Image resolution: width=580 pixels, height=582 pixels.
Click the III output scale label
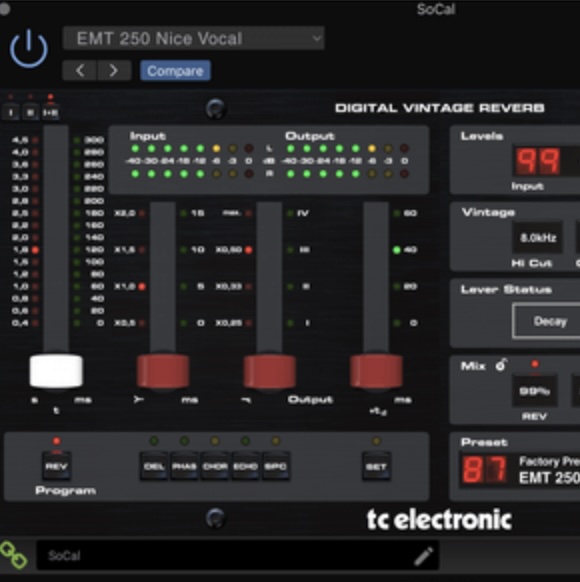[305, 249]
